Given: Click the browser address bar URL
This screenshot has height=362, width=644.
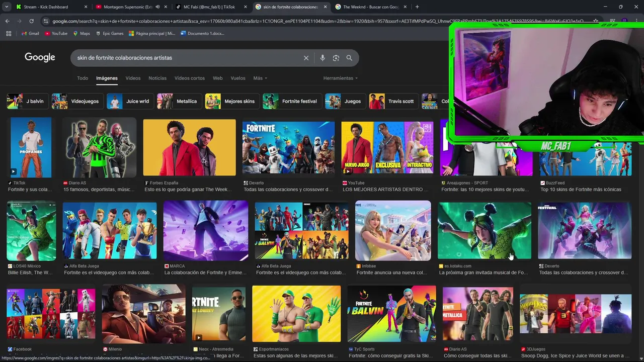Looking at the screenshot, I should point(317,21).
